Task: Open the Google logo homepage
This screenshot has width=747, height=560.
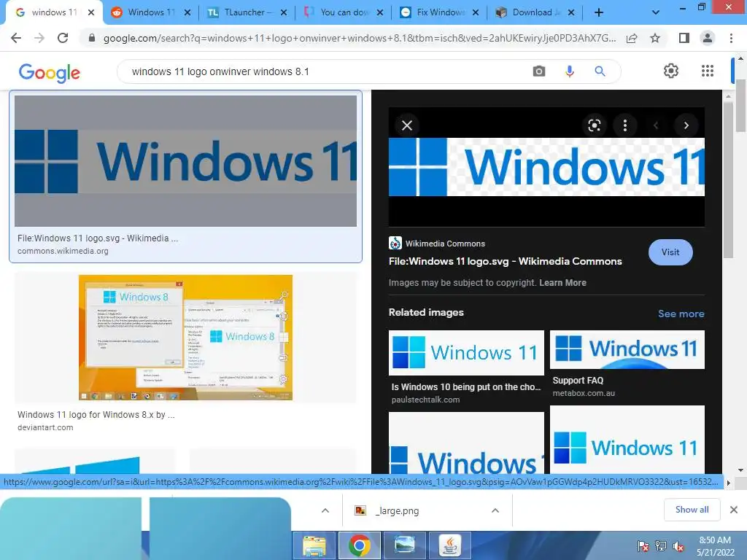Action: pyautogui.click(x=50, y=73)
